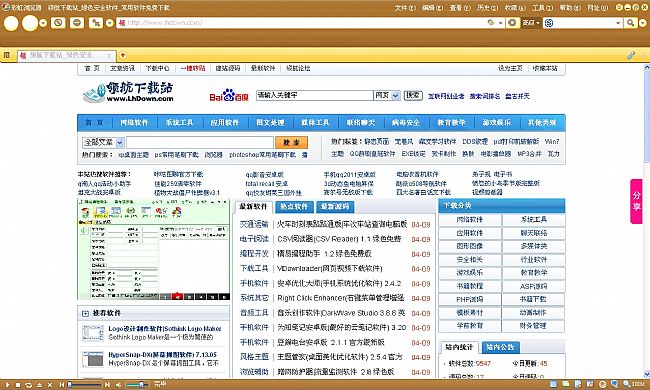Screen dimensions: 650x390
Task: Click the 领航下载站 site logo
Action: tap(128, 92)
